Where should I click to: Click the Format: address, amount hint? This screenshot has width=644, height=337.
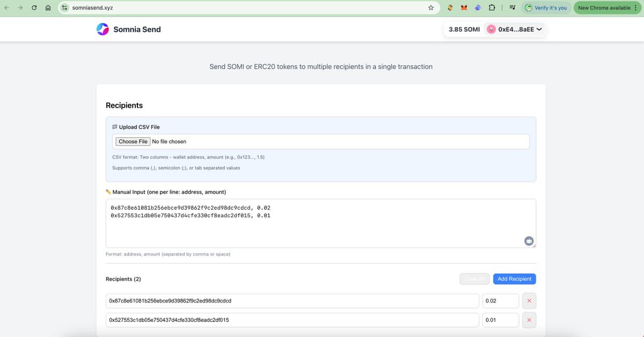point(168,254)
